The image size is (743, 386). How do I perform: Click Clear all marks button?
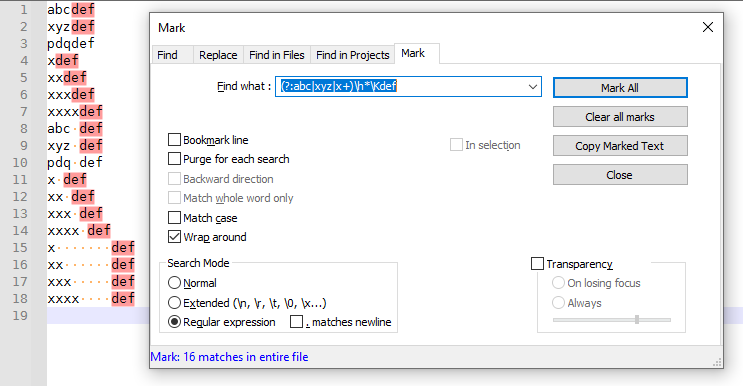[x=620, y=117]
